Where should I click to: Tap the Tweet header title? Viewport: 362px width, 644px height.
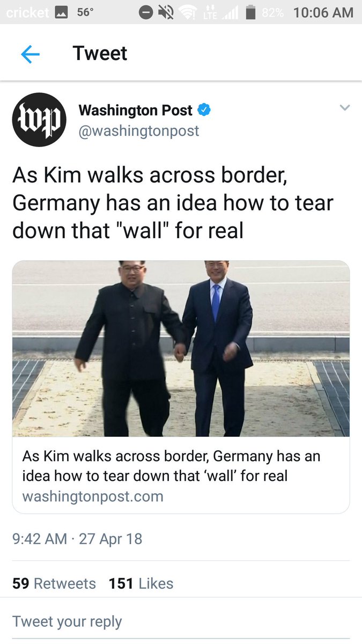pyautogui.click(x=100, y=54)
